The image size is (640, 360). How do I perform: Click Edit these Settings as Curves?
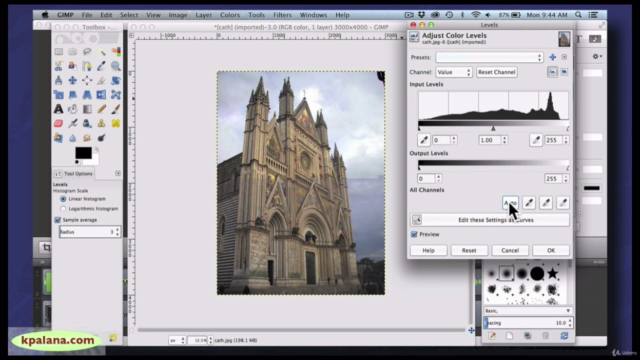(x=490, y=220)
